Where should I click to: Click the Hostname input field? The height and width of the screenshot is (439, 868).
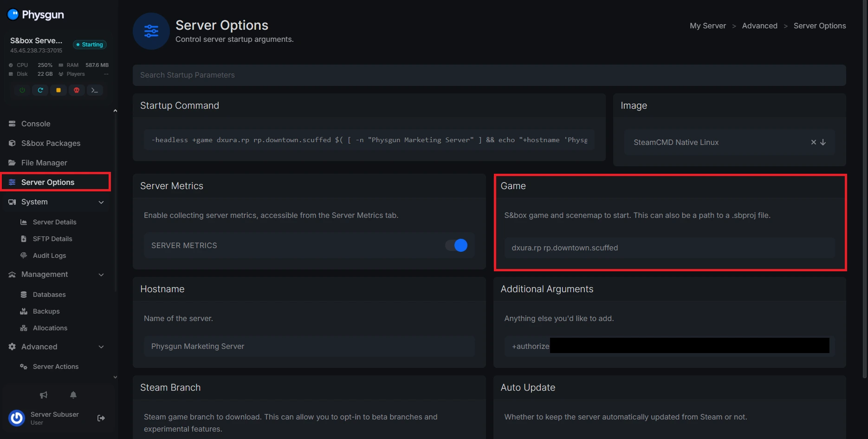[309, 346]
